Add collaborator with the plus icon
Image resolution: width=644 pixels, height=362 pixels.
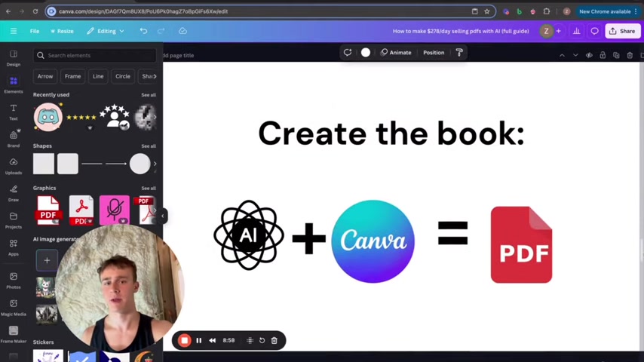[x=558, y=31]
